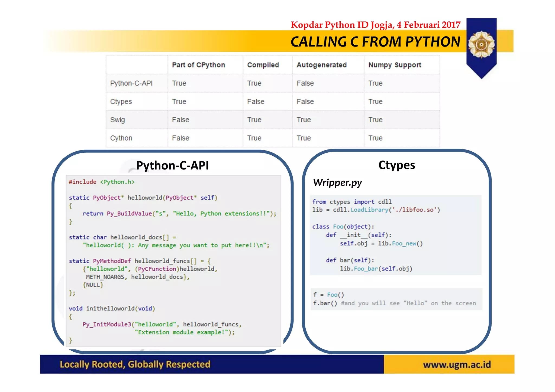
Task: Select the 'Cython' row label in the table
Action: [121, 138]
